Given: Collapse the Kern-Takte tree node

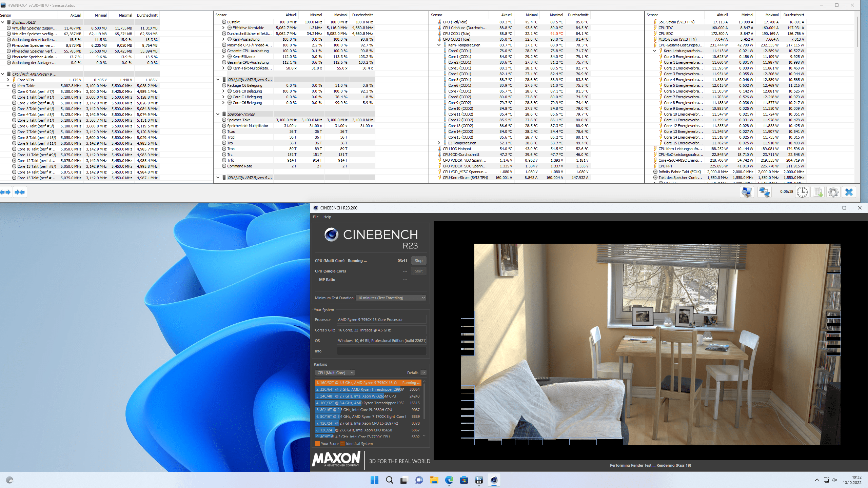Looking at the screenshot, I should (x=8, y=86).
